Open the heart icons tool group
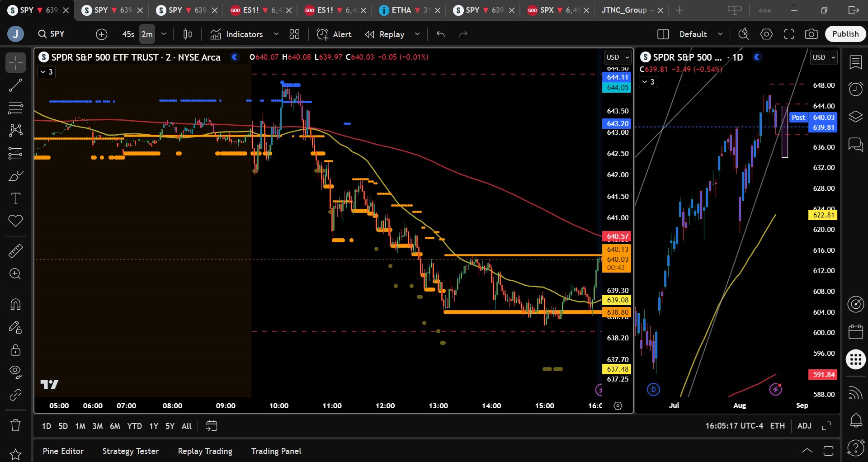868x462 pixels. click(x=15, y=221)
